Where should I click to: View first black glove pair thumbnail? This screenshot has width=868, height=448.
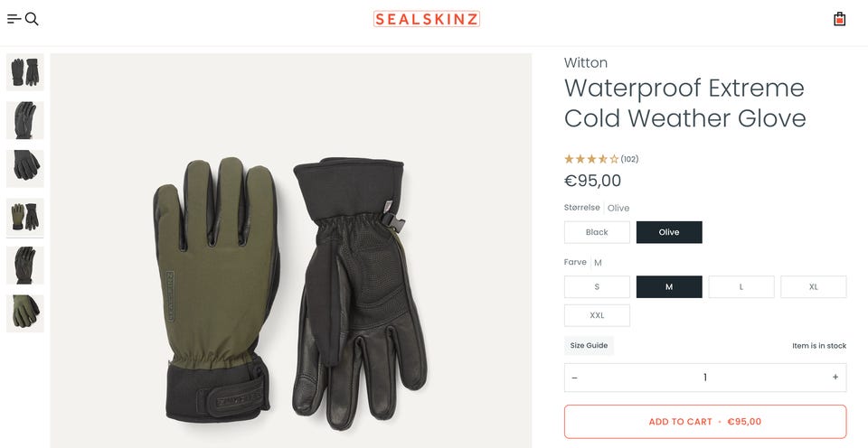[25, 72]
